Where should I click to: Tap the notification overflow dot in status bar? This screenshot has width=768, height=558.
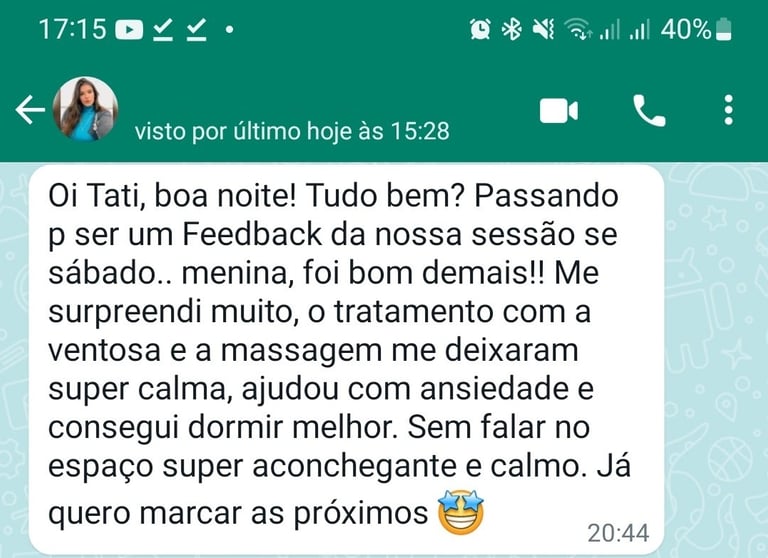pos(229,30)
